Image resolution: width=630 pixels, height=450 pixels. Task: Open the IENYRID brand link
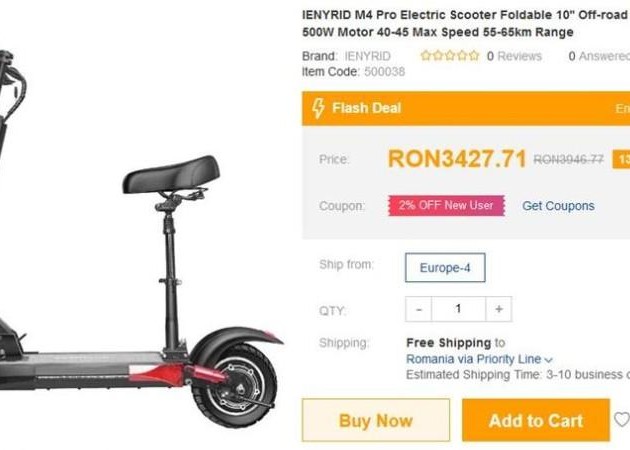click(x=368, y=56)
